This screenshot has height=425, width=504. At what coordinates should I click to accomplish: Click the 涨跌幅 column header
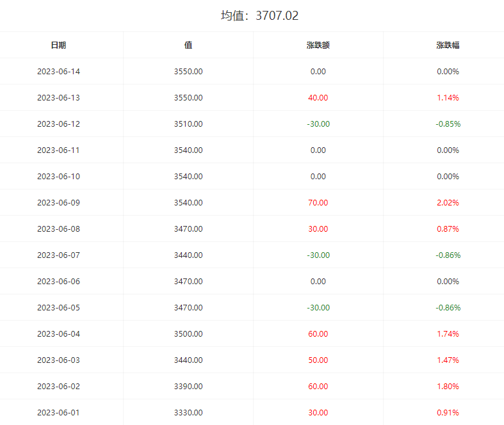(x=448, y=45)
